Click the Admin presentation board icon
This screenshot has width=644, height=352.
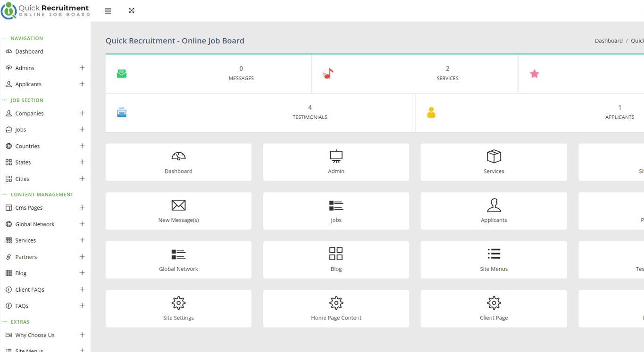336,156
